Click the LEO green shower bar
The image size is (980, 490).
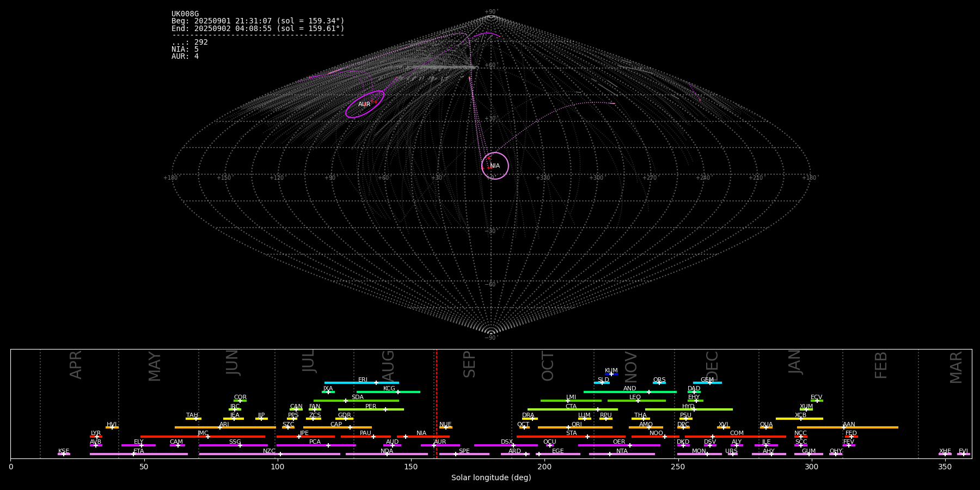pyautogui.click(x=636, y=401)
